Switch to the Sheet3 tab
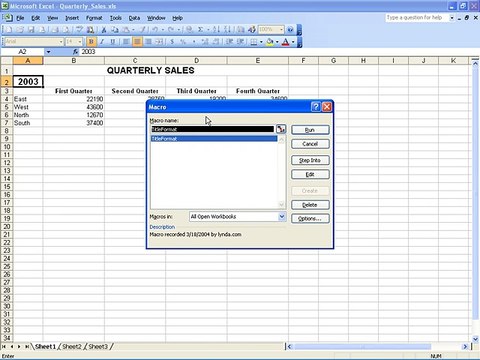This screenshot has width=480, height=360. pos(98,347)
